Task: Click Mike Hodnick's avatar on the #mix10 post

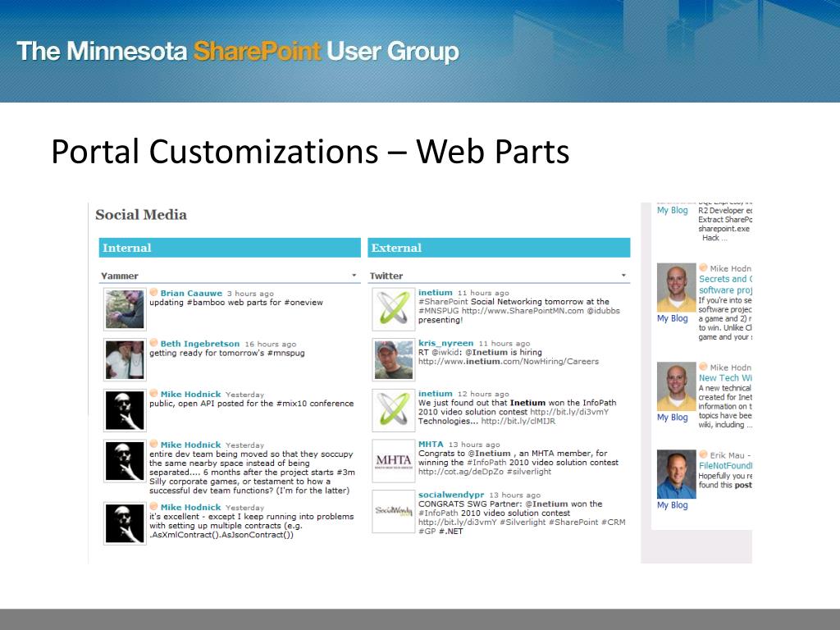Action: [125, 410]
